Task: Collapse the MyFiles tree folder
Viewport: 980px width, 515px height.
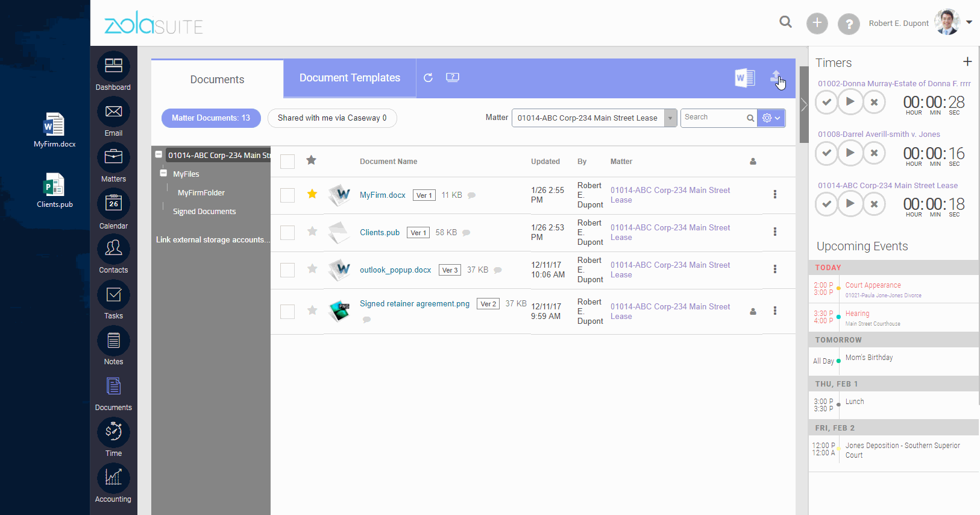Action: tap(163, 173)
